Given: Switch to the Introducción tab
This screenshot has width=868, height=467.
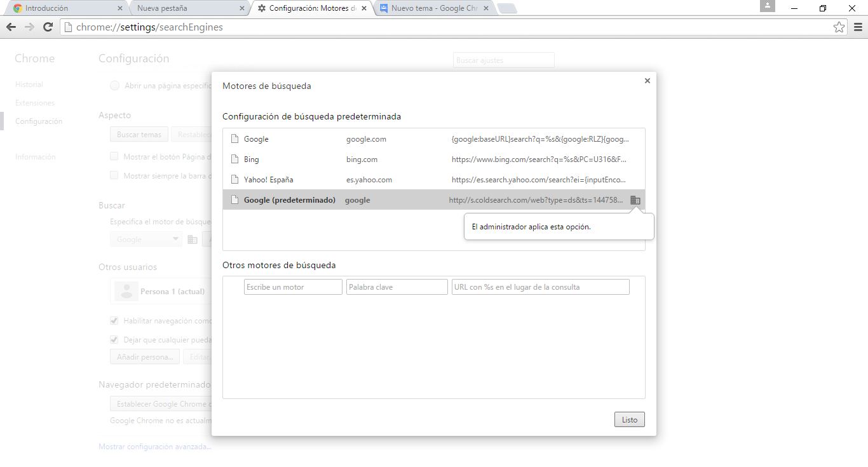Looking at the screenshot, I should tap(67, 8).
